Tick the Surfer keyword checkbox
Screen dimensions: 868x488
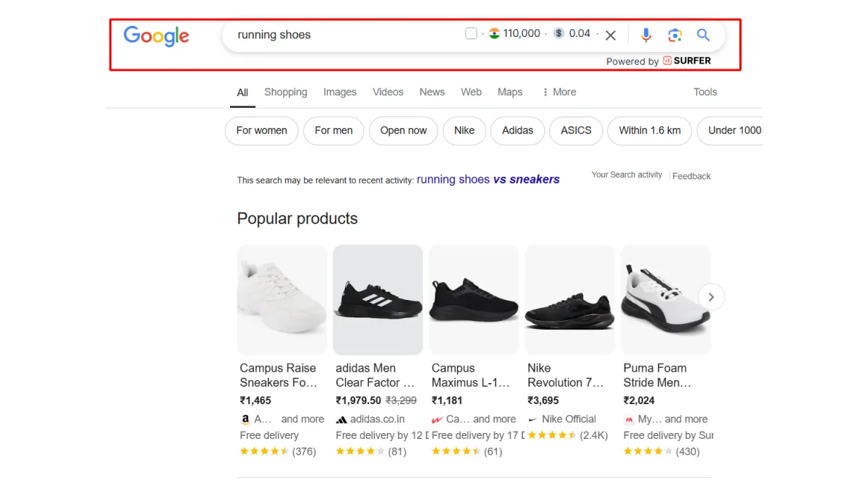(x=471, y=33)
